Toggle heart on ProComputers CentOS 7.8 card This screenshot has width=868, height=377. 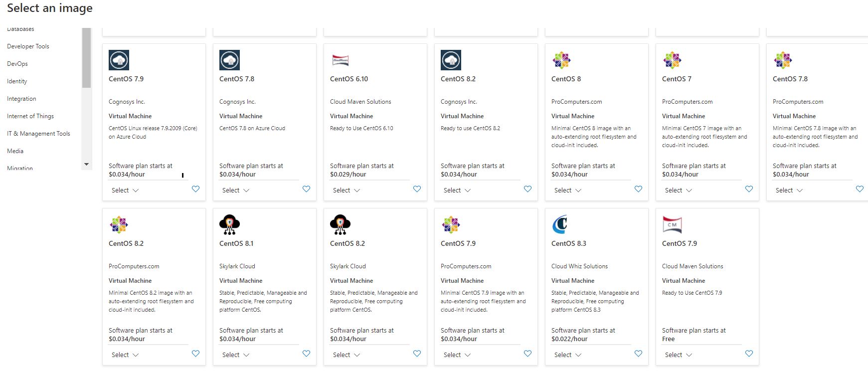point(860,189)
